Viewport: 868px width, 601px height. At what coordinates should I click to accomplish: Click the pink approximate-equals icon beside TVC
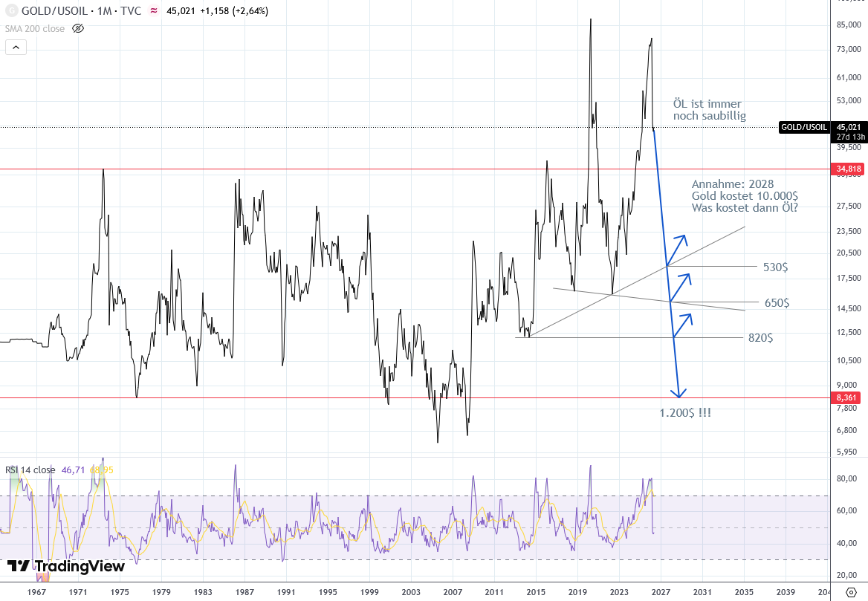(x=154, y=10)
